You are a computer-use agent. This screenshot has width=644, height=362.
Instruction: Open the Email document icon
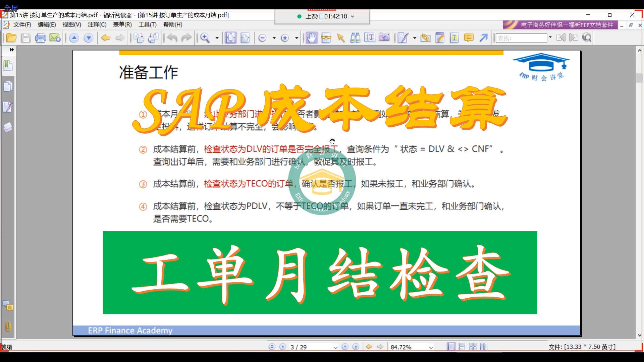[55, 38]
